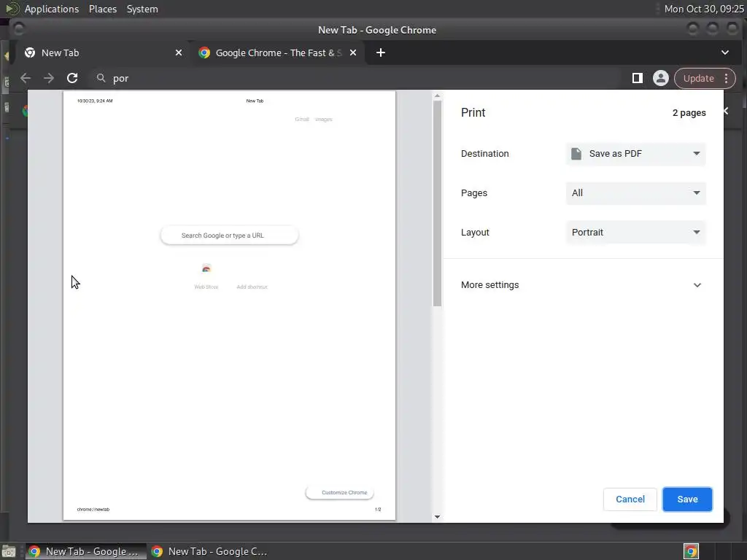
Task: Open a new tab with plus icon
Action: (380, 52)
